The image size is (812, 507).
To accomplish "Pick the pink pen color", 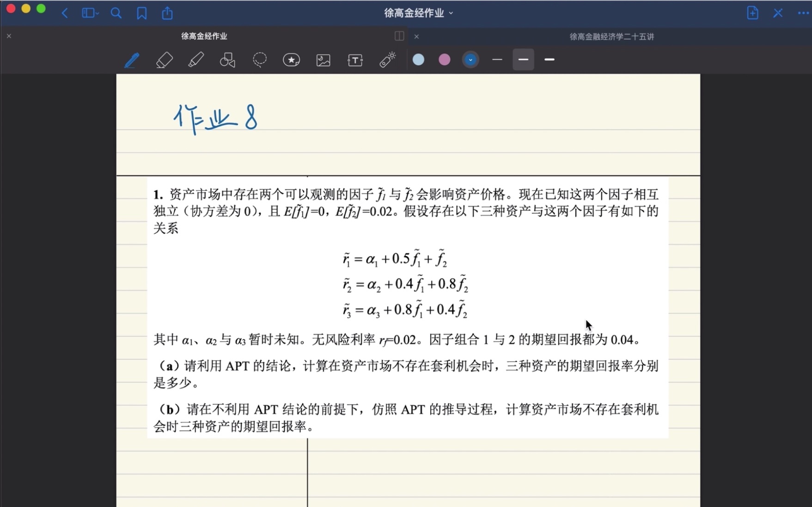I will coord(444,60).
